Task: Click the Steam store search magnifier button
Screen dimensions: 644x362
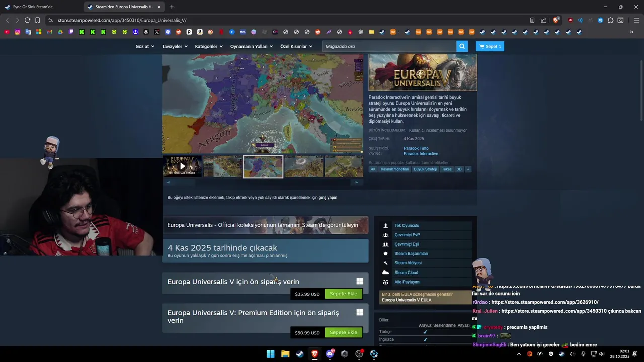Action: [462, 46]
